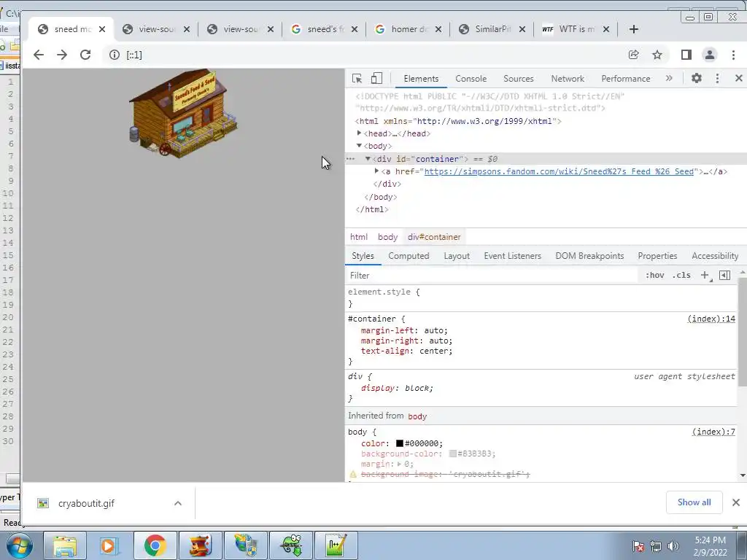Screen dimensions: 747x560
Task: Go back to the previous page
Action: coord(39,55)
